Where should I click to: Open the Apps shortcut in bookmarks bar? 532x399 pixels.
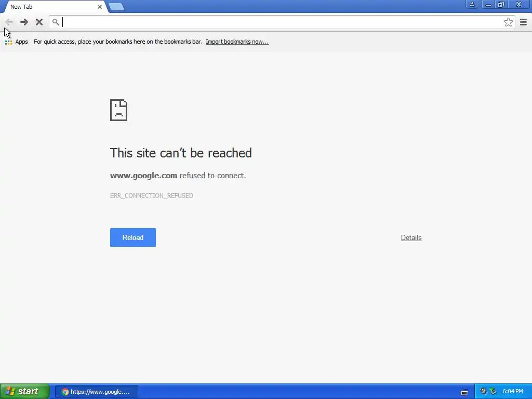pos(16,42)
